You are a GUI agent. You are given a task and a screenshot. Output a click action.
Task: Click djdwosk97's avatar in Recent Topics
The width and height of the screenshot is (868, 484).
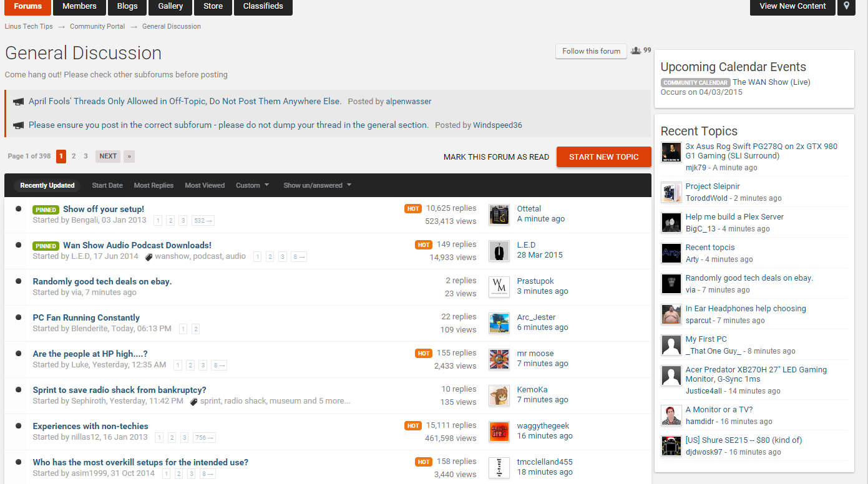(671, 446)
